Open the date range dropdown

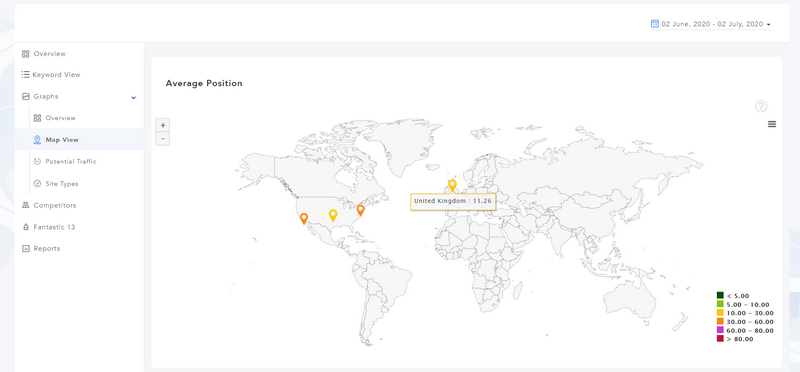(710, 24)
